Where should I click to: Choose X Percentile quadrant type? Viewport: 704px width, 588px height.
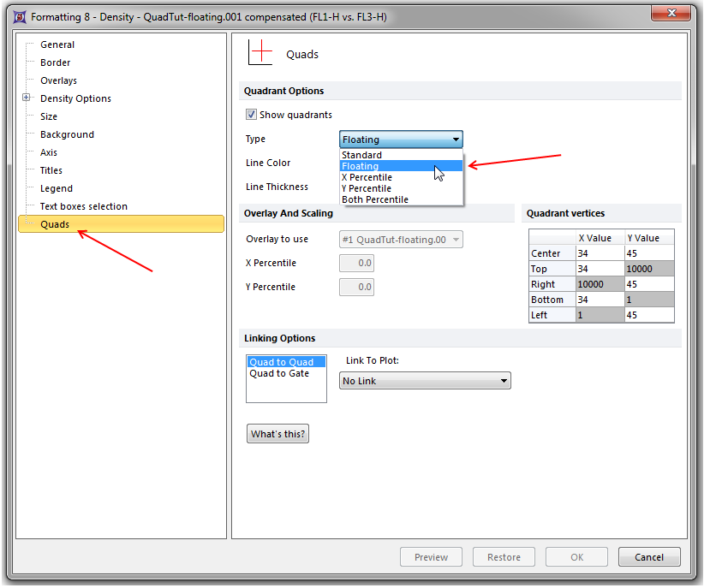click(367, 177)
